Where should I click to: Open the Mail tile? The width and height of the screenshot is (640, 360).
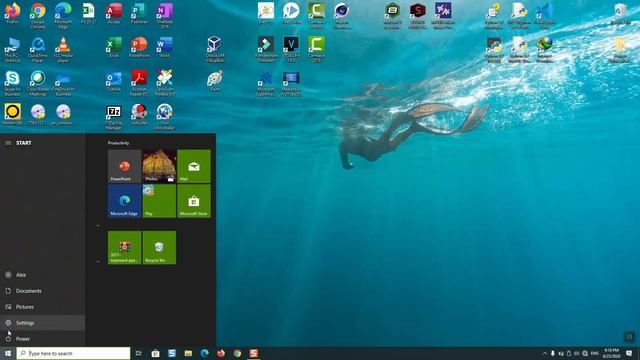[194, 166]
